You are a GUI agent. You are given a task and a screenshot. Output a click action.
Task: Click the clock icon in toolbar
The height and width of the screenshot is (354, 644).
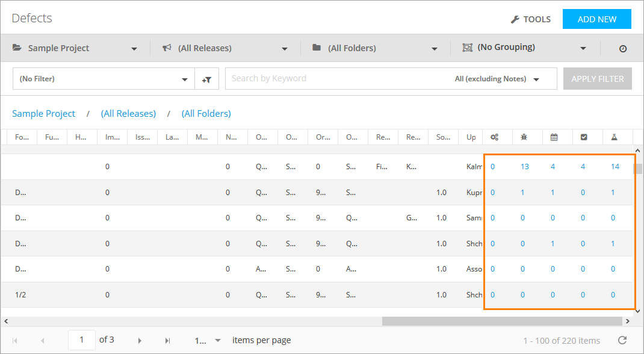click(x=623, y=49)
